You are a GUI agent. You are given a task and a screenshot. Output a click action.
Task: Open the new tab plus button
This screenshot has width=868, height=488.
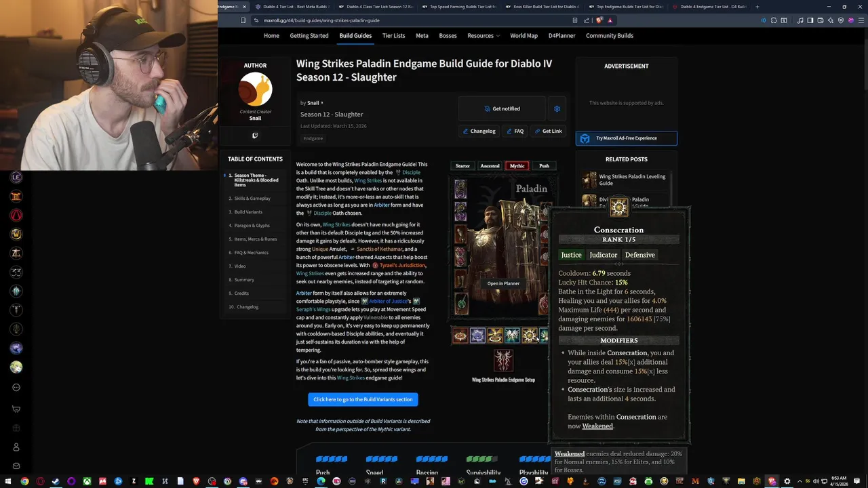[757, 7]
